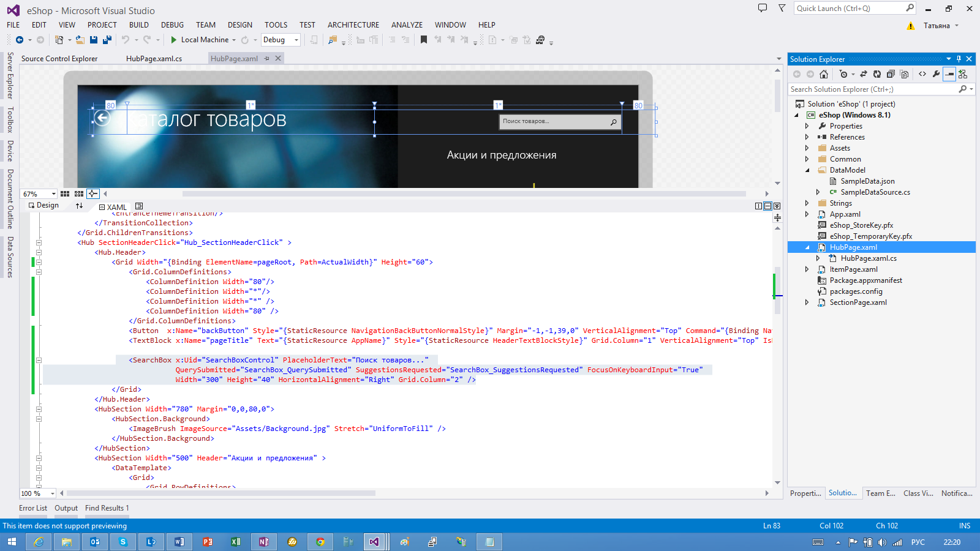The image size is (980, 551).
Task: Click Sync with Active Document in Solution Explorer
Action: 864,74
